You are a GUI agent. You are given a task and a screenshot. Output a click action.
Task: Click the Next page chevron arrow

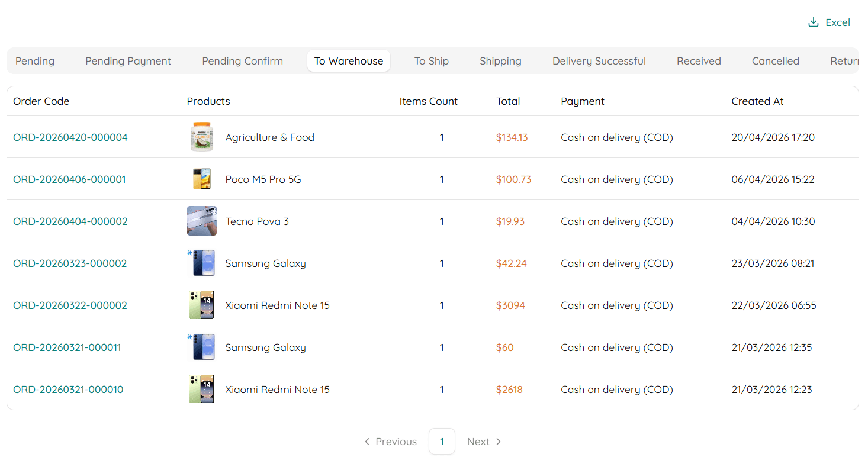499,442
